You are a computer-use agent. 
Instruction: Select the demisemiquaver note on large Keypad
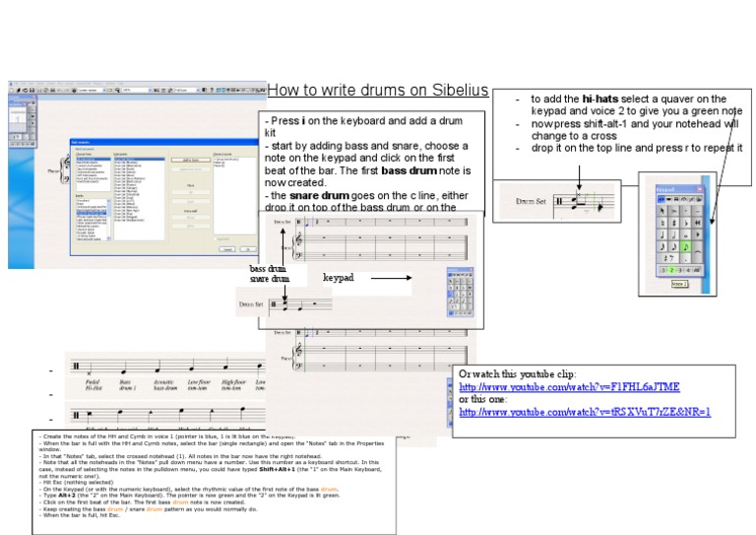662,247
